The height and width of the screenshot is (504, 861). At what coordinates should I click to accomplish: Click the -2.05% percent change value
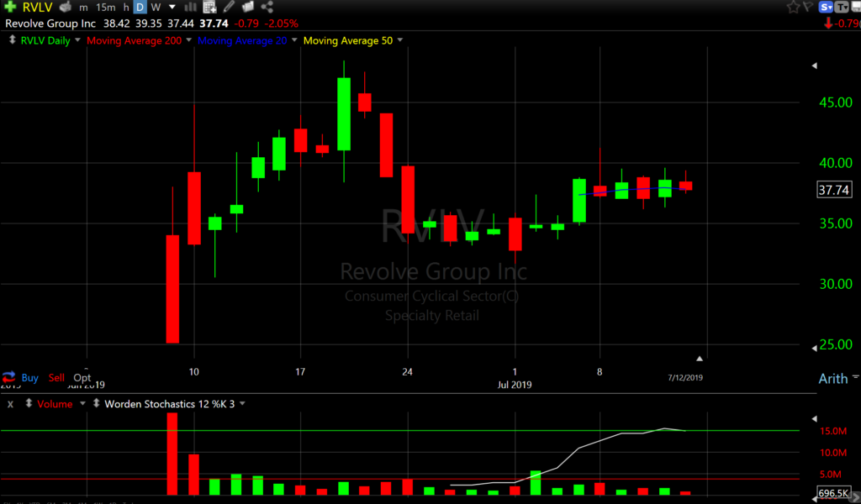pos(282,24)
